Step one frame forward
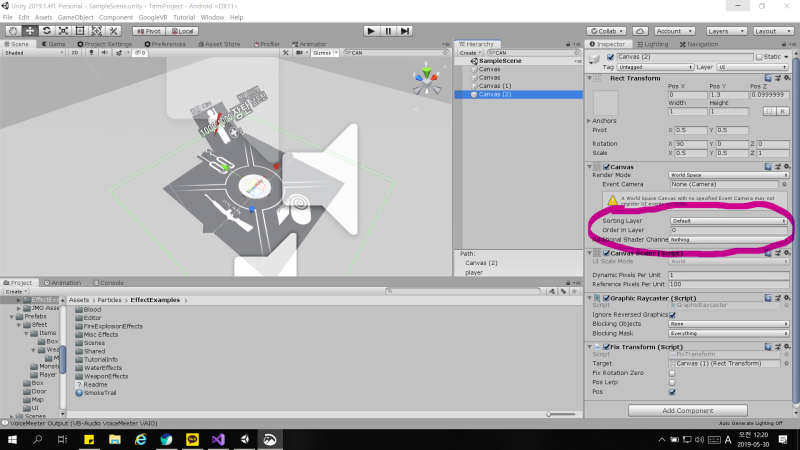Screen dimensions: 800x450 [405, 31]
